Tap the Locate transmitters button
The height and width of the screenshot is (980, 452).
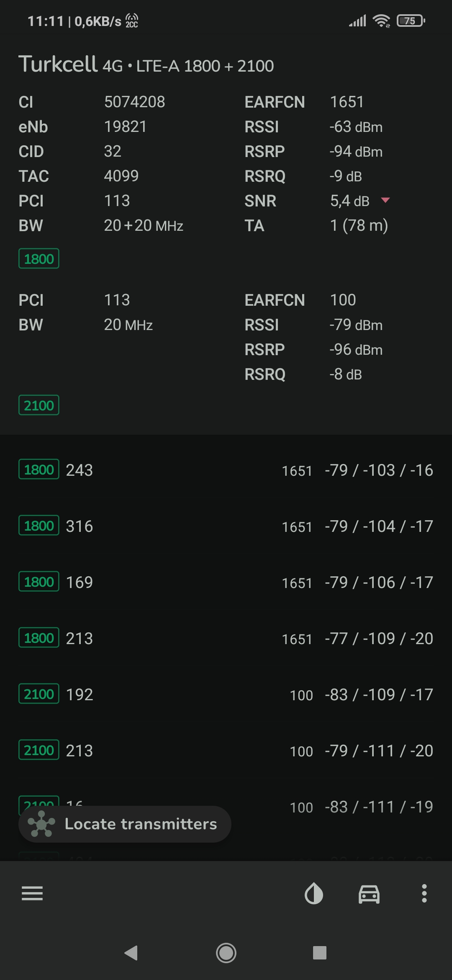[x=125, y=824]
